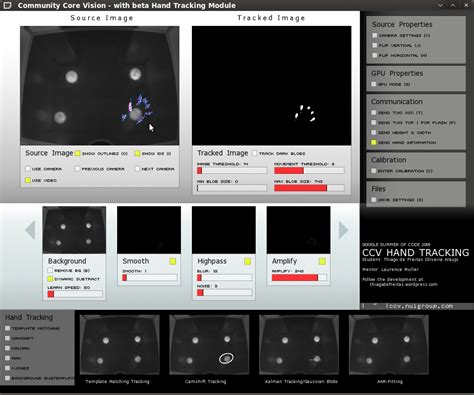Check Remove BG checkbox
The height and width of the screenshot is (395, 474).
coord(50,270)
